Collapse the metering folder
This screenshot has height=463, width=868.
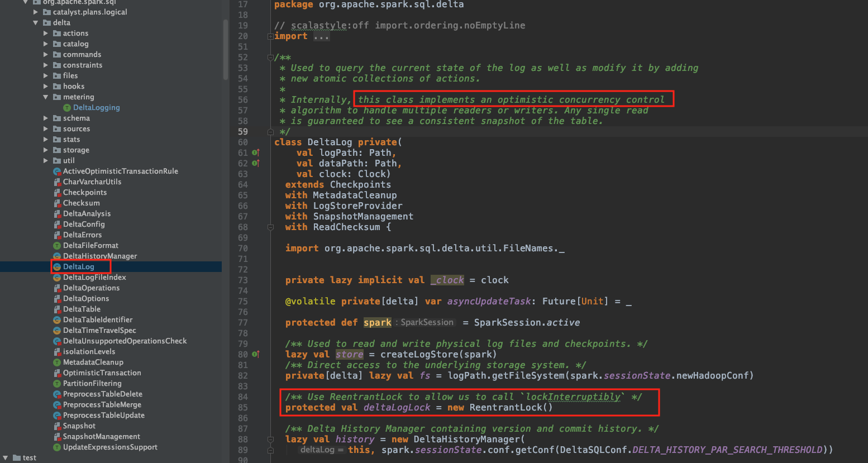click(46, 97)
